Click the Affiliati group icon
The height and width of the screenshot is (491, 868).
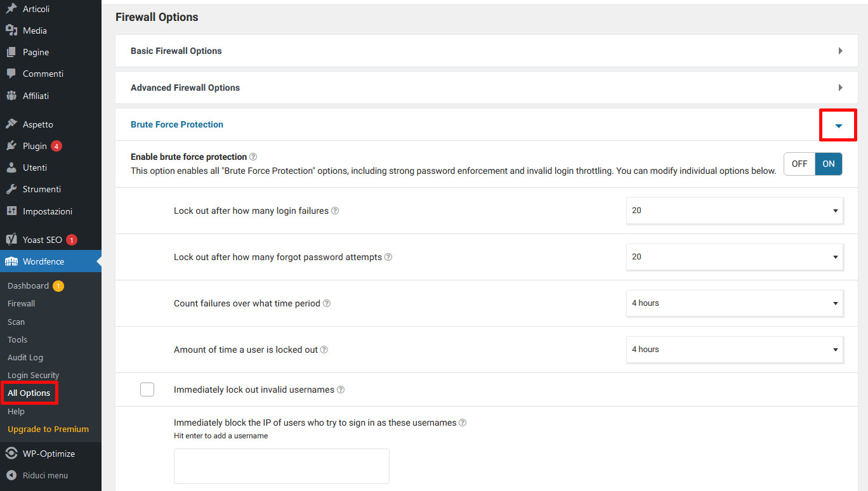click(11, 96)
